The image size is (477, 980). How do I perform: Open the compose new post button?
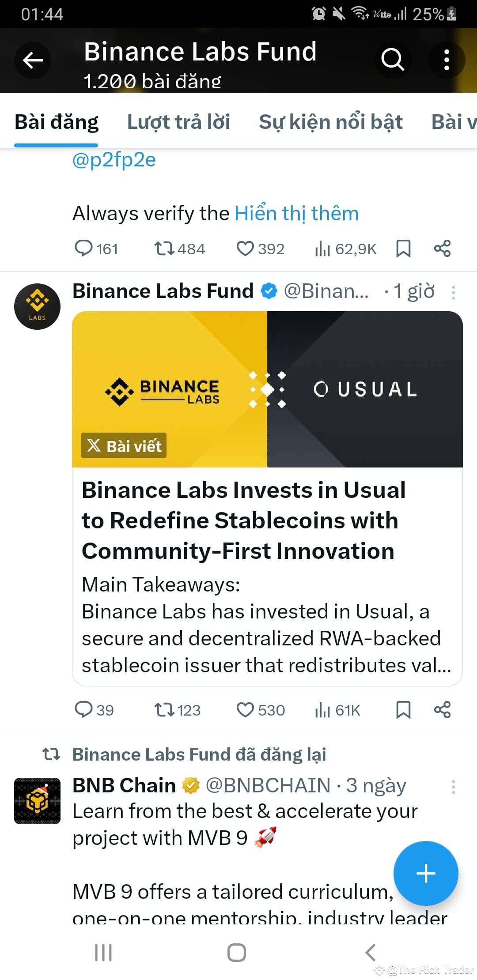[425, 873]
